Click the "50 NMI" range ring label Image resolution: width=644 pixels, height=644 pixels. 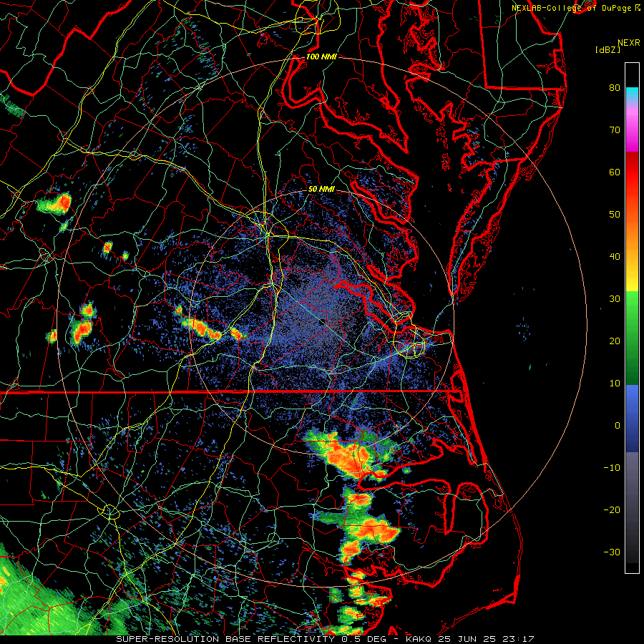(x=321, y=190)
